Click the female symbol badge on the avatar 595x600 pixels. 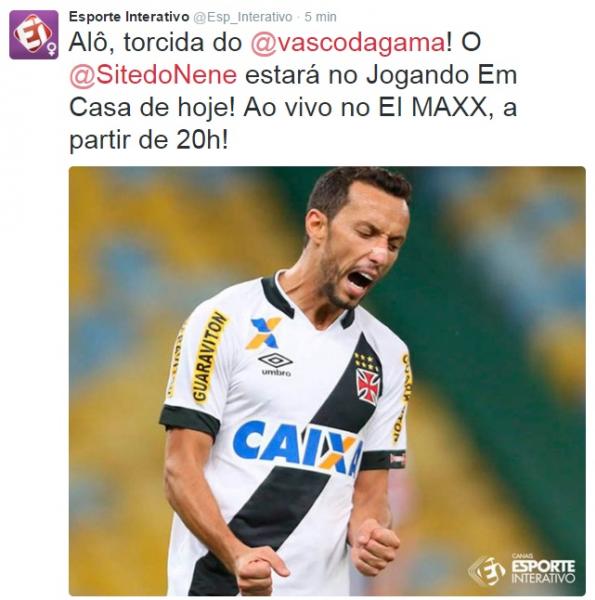(52, 49)
